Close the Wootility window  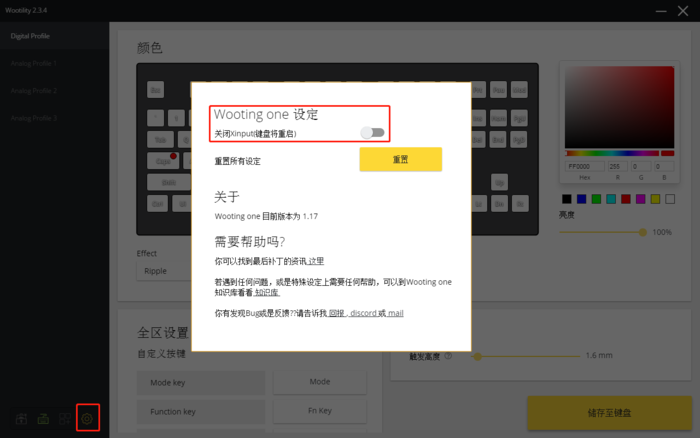tap(683, 11)
